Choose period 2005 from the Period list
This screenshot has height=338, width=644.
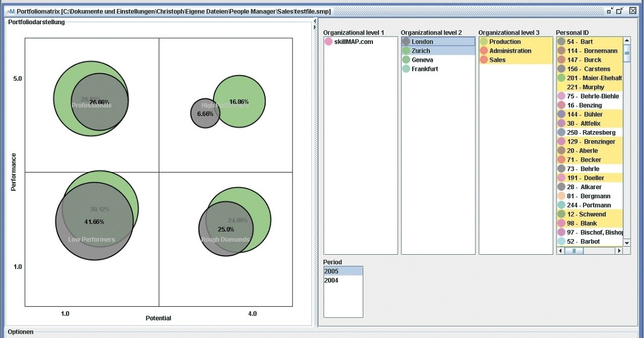coord(331,271)
